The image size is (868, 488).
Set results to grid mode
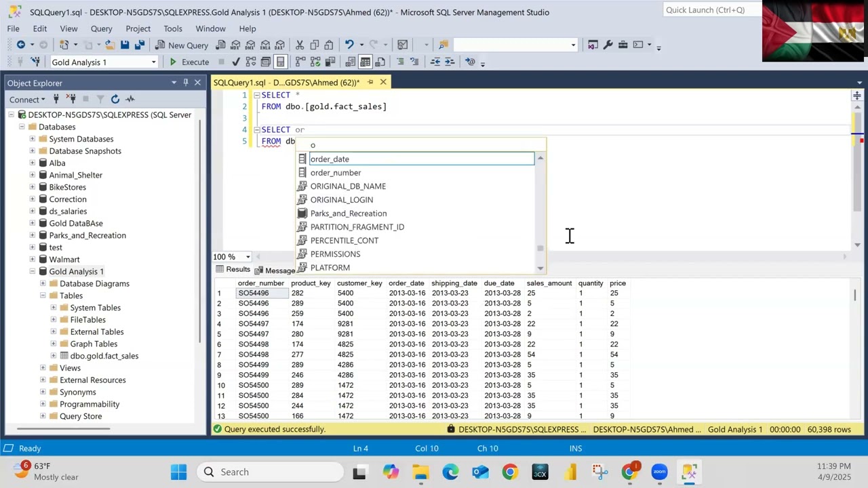coord(366,62)
